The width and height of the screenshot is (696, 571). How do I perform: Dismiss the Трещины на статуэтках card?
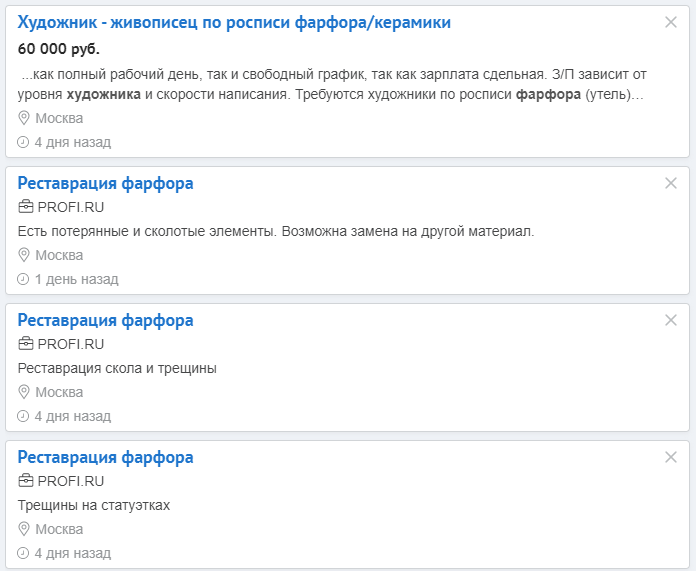(671, 457)
